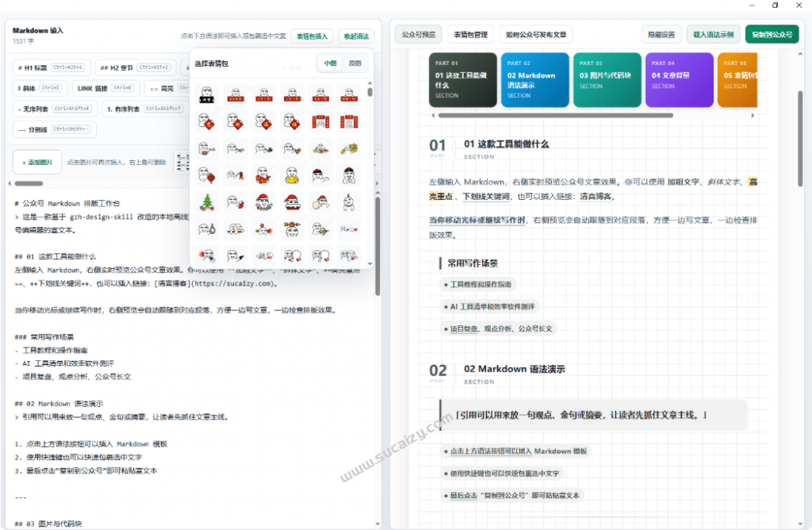This screenshot has height=530, width=812.
Task: Click the emoji panel scroll-up arrow
Action: coord(370,83)
